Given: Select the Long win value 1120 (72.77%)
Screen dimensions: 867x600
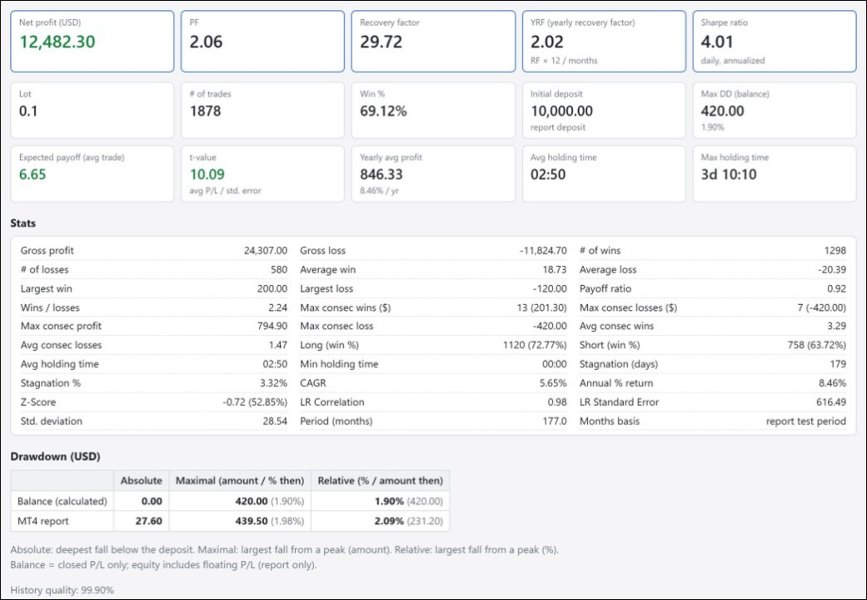Looking at the screenshot, I should 535,345.
